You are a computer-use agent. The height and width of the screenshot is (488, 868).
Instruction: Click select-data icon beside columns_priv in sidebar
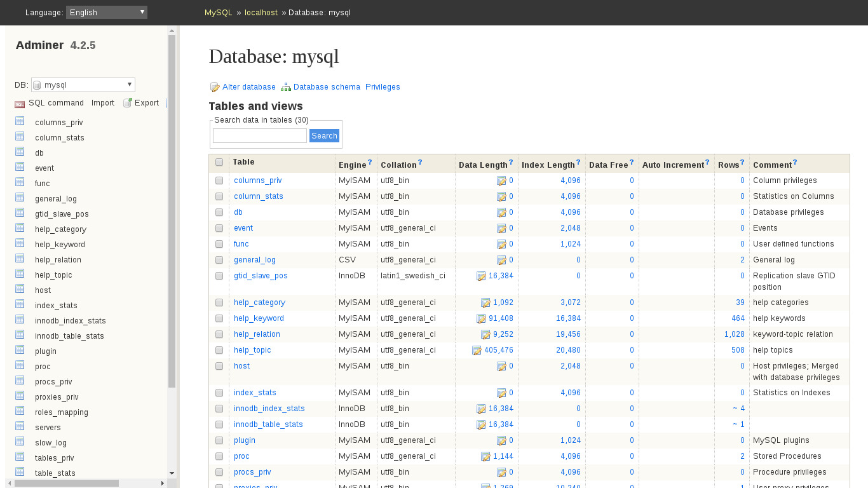(20, 122)
